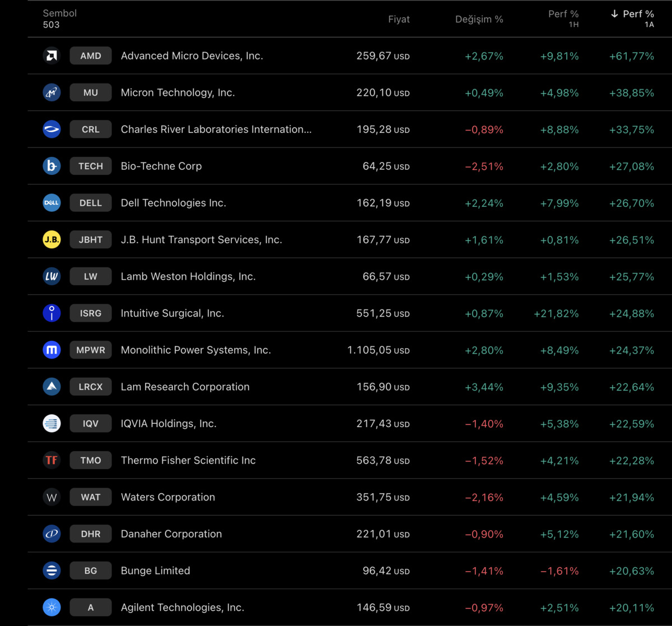Open the A ticker badge for Agilent

coord(91,607)
